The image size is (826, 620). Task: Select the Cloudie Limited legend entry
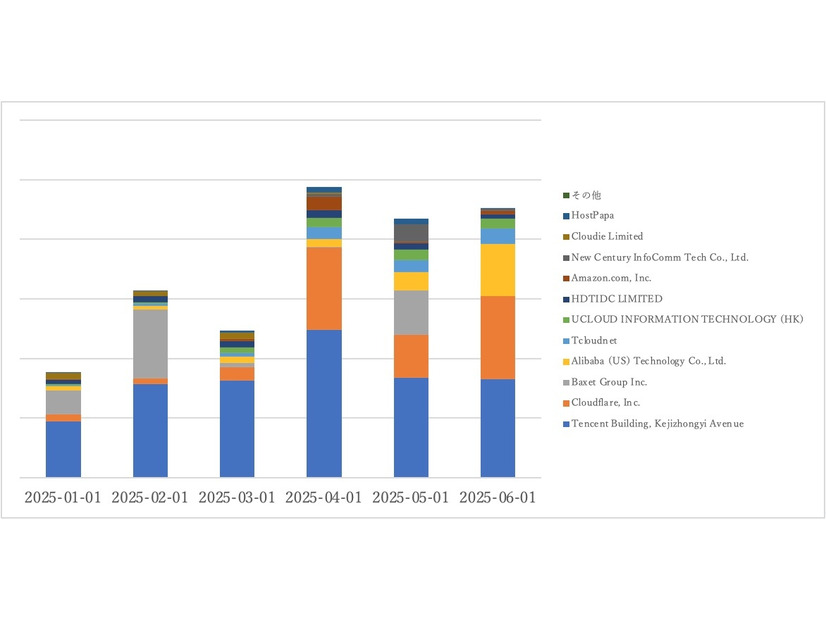[x=607, y=236]
